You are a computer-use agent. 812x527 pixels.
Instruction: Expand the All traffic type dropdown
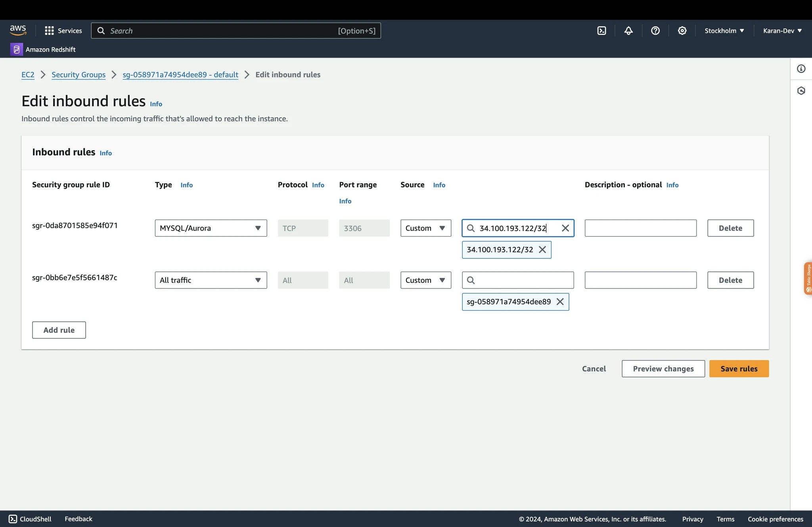(x=211, y=280)
